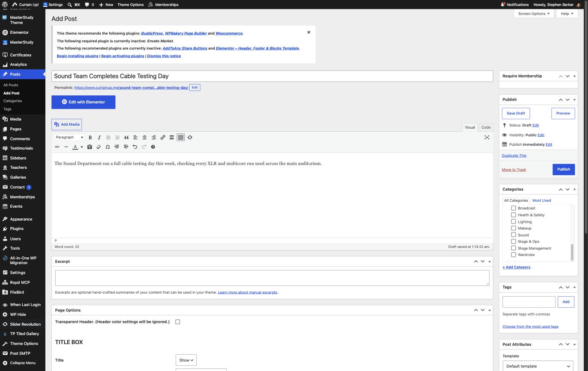
Task: Insert special character omega icon
Action: [x=108, y=147]
